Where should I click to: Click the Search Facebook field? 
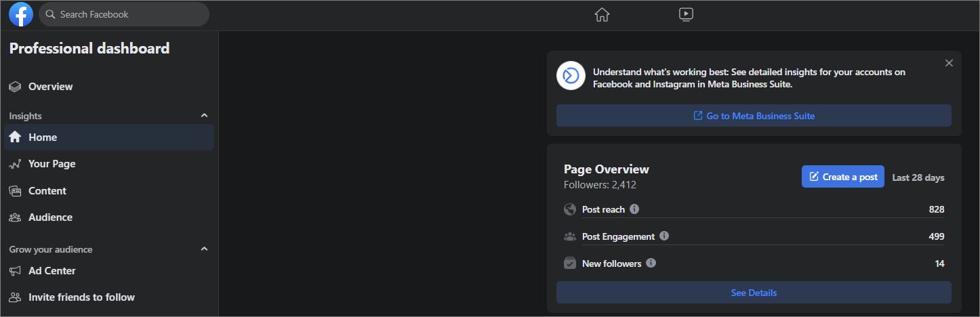pyautogui.click(x=124, y=14)
